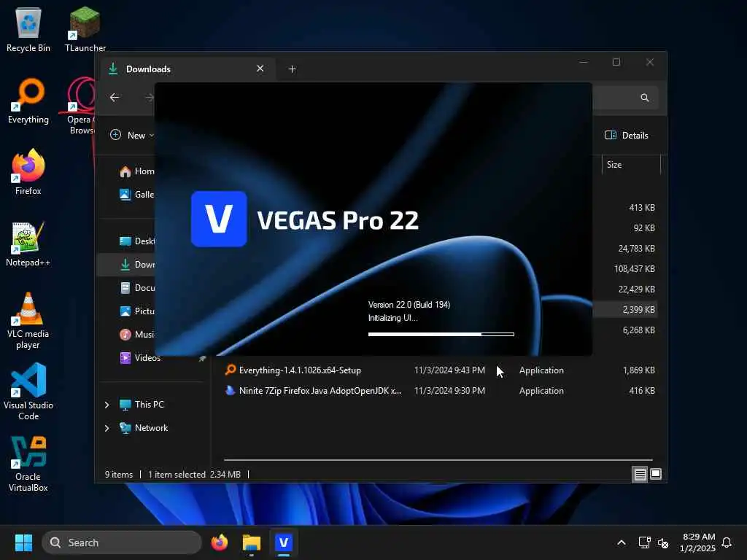The image size is (747, 560).
Task: Switch to large thumbnails view in Explorer
Action: (656, 474)
